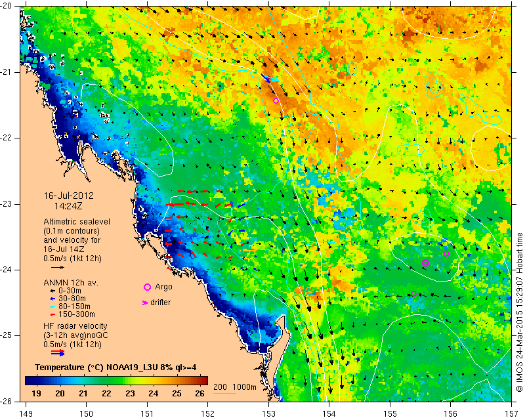Click the '157' longitude axis label
This screenshot has width=525, height=420.
(x=512, y=414)
